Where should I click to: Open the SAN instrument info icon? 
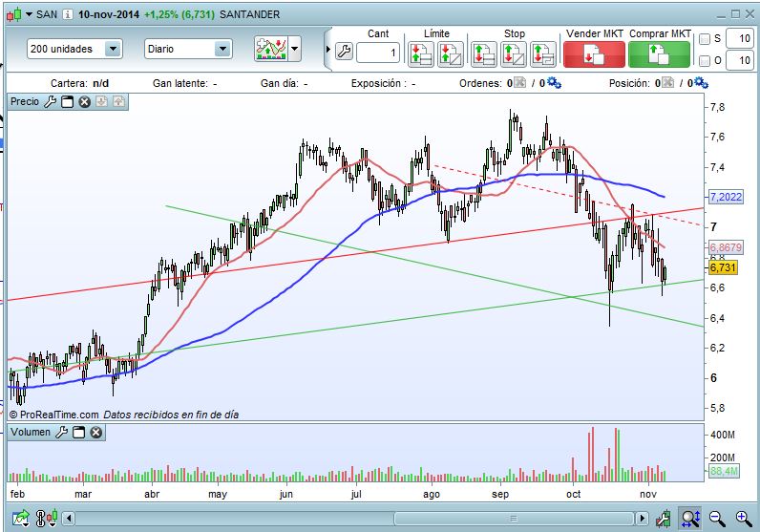pyautogui.click(x=68, y=14)
